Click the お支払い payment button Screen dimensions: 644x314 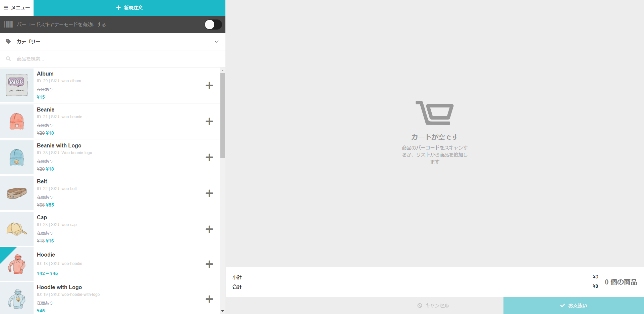click(x=574, y=306)
